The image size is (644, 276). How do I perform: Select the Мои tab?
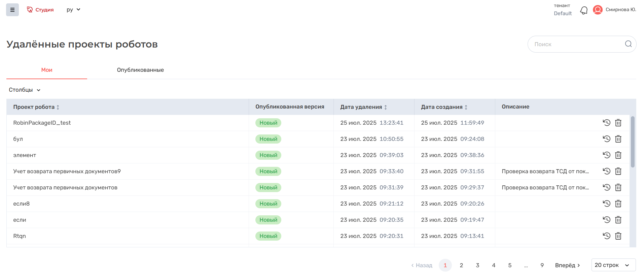tap(47, 70)
